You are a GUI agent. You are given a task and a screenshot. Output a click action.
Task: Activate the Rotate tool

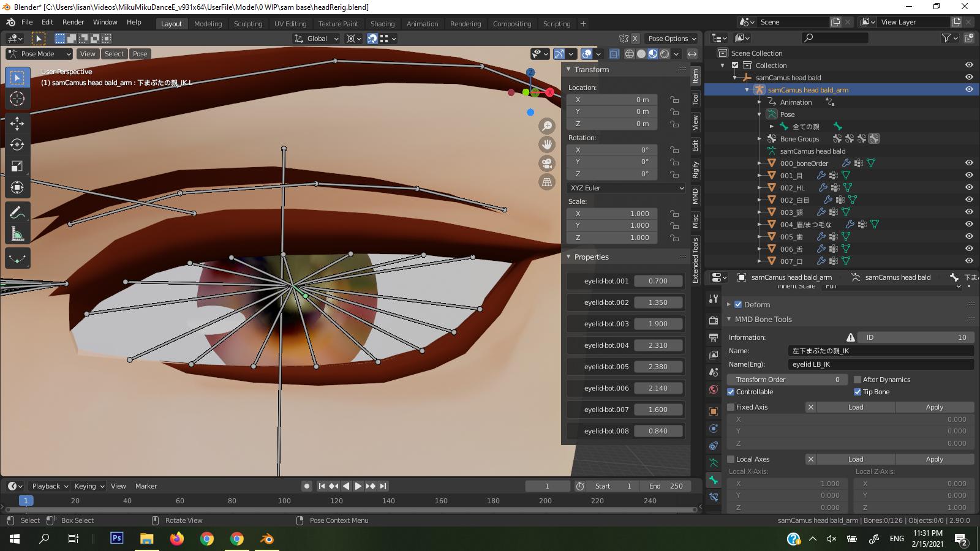click(x=17, y=145)
